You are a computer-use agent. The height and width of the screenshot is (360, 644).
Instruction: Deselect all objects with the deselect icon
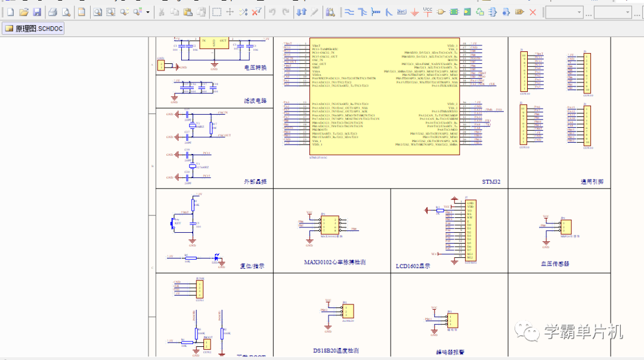243,13
